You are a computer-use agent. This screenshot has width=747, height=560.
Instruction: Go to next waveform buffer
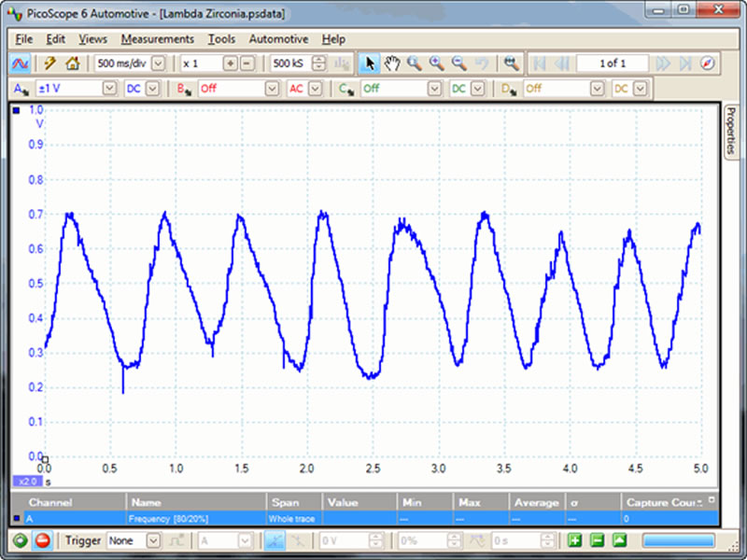pyautogui.click(x=663, y=63)
